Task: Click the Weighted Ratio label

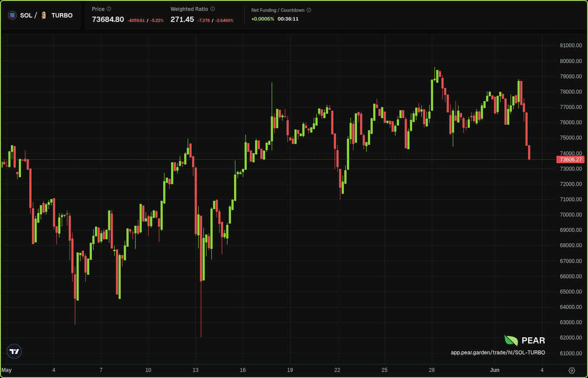Action: click(189, 9)
